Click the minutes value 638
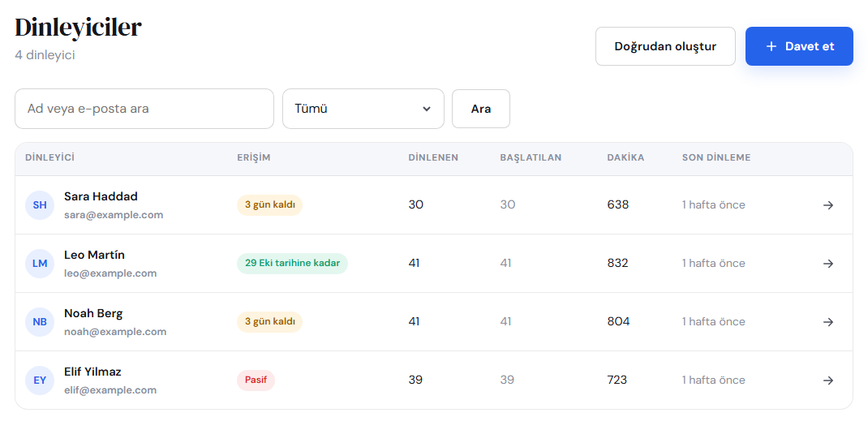Image resolution: width=868 pixels, height=430 pixels. tap(618, 205)
